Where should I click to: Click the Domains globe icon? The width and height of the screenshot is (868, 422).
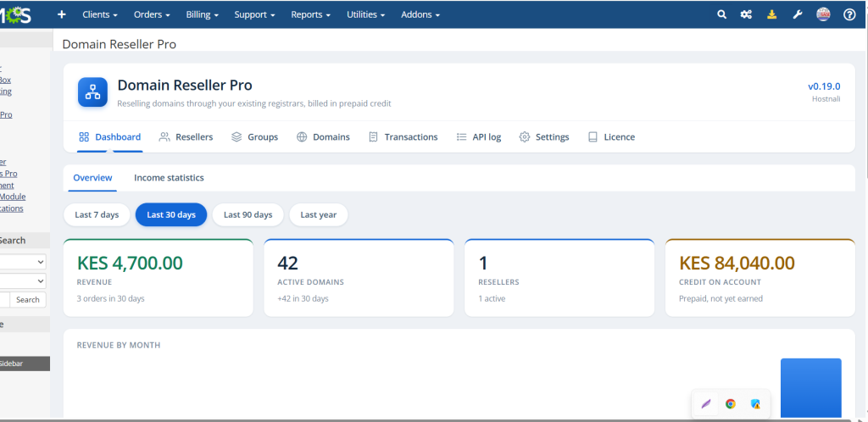[x=302, y=136]
